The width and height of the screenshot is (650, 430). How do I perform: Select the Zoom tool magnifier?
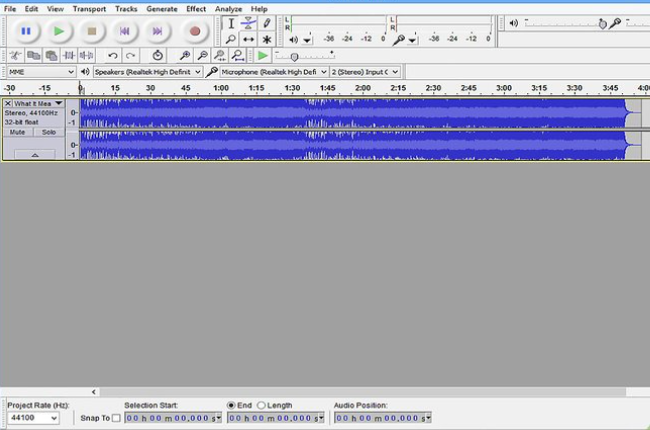coord(231,39)
